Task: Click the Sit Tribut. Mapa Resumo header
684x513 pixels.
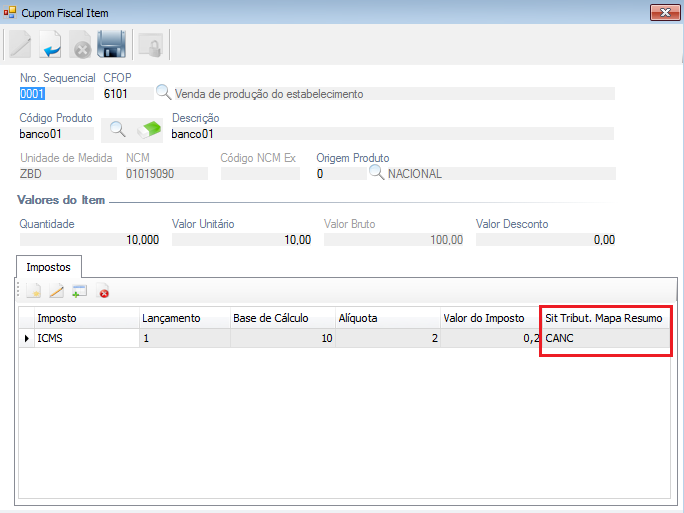Action: [x=605, y=318]
